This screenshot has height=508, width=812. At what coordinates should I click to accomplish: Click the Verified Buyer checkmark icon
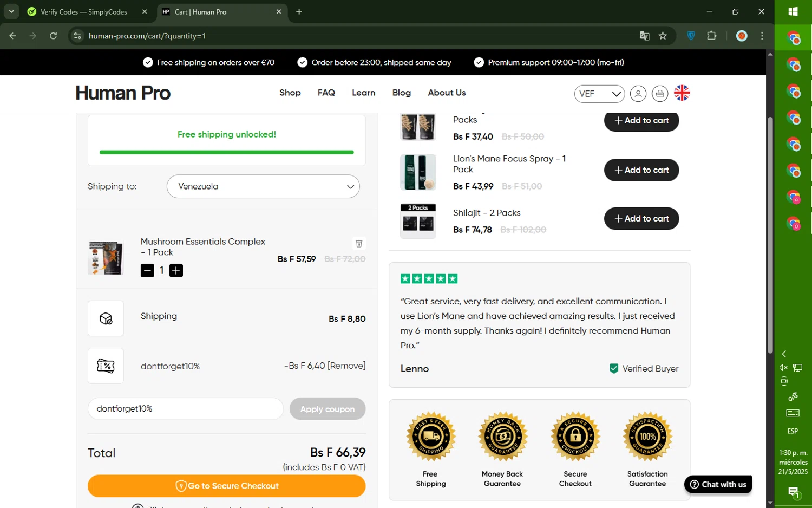(614, 368)
